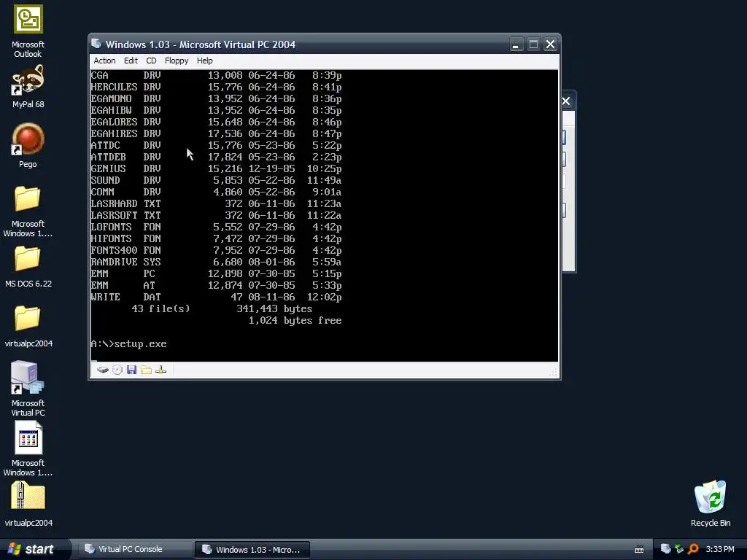
Task: Click the CGA DRV file row
Action: pos(216,75)
